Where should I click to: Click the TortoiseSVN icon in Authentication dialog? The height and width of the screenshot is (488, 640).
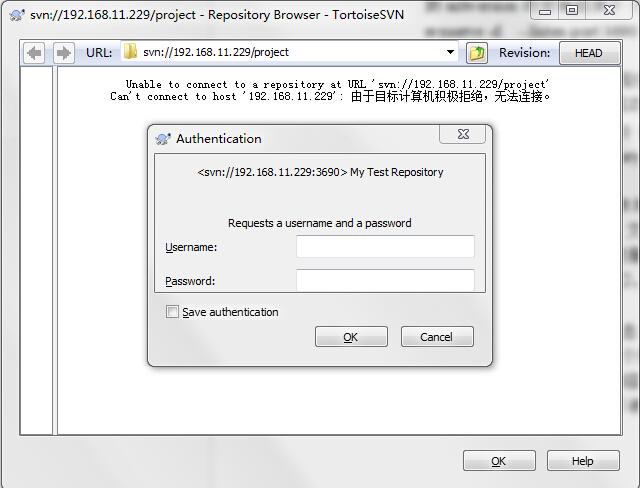tap(163, 139)
